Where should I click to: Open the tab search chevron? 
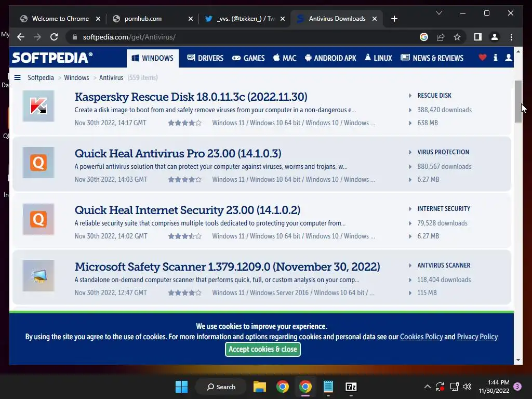pyautogui.click(x=438, y=13)
